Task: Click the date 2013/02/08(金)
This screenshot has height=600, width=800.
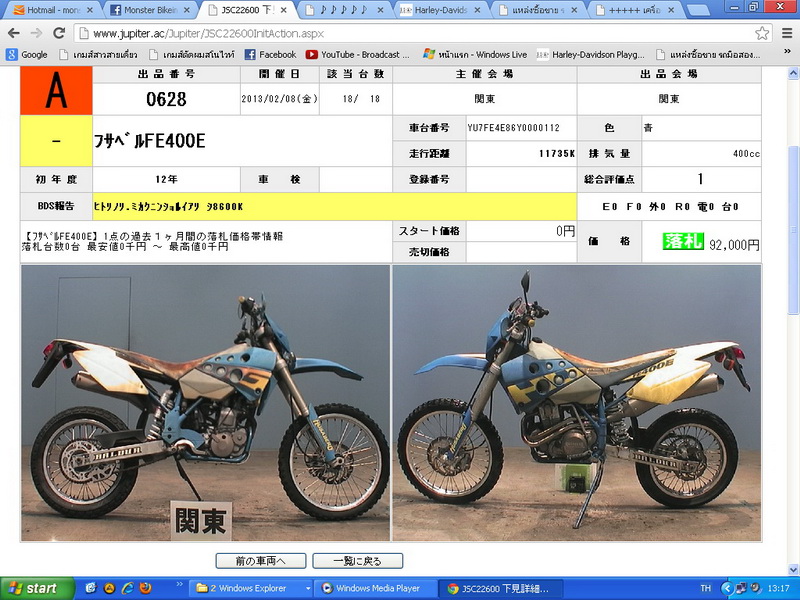Action: pyautogui.click(x=280, y=98)
